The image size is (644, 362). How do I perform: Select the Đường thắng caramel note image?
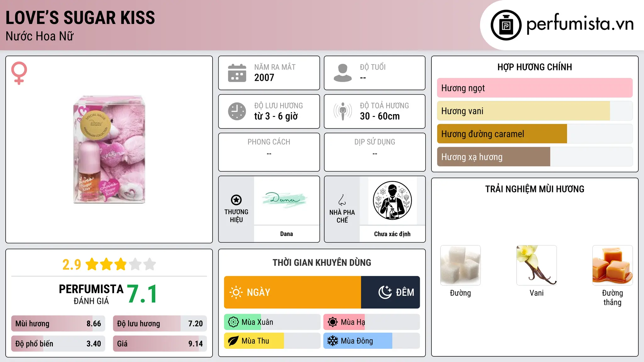[x=613, y=265]
